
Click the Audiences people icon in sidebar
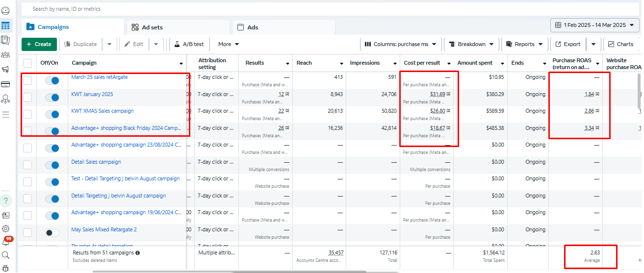[5, 54]
